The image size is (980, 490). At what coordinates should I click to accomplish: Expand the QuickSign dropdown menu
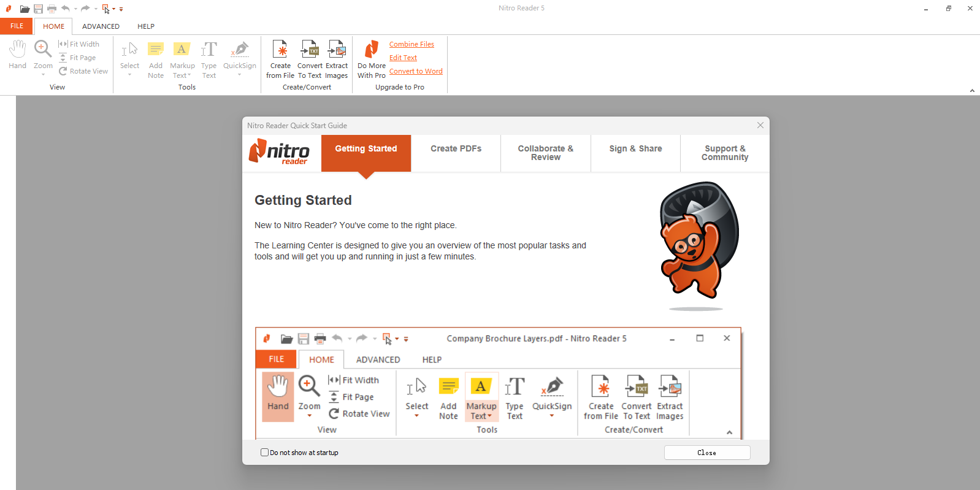pyautogui.click(x=239, y=75)
